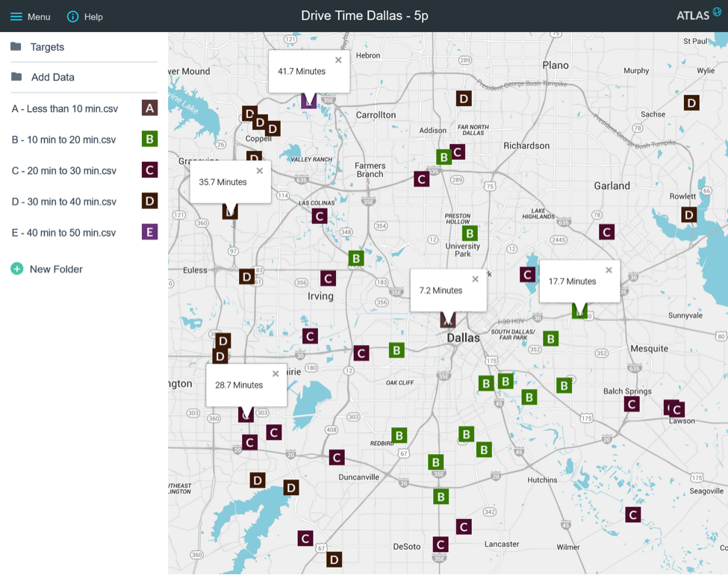Click the D marker near Rowlett

(689, 214)
